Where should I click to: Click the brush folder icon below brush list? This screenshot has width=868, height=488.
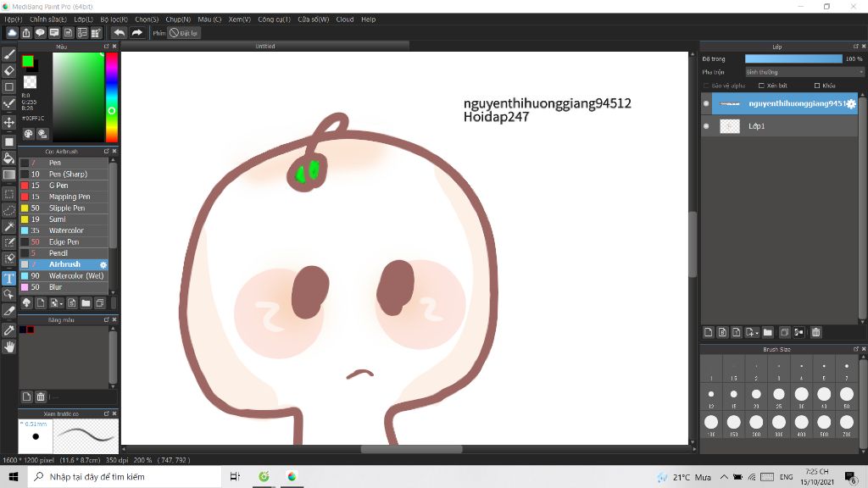coord(86,302)
